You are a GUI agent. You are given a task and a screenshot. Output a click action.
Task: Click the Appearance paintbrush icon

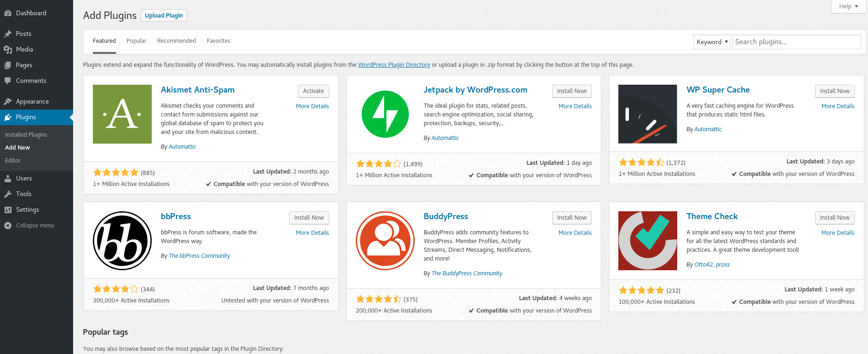coord(8,101)
